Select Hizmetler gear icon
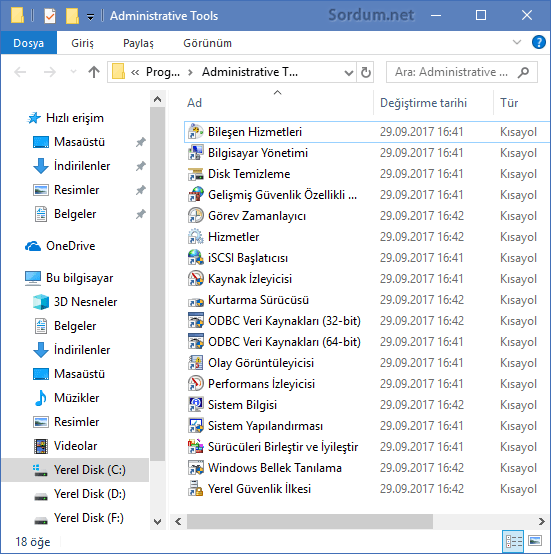551x554 pixels. pyautogui.click(x=195, y=237)
